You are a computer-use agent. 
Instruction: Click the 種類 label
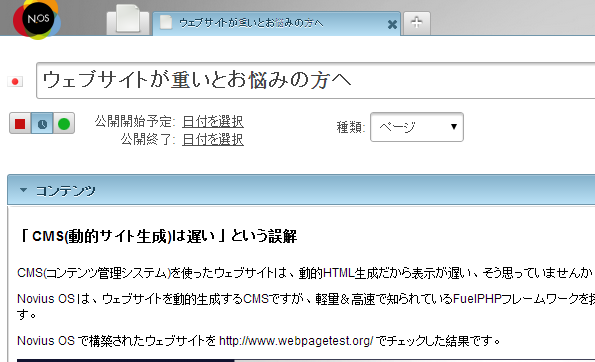click(x=351, y=127)
